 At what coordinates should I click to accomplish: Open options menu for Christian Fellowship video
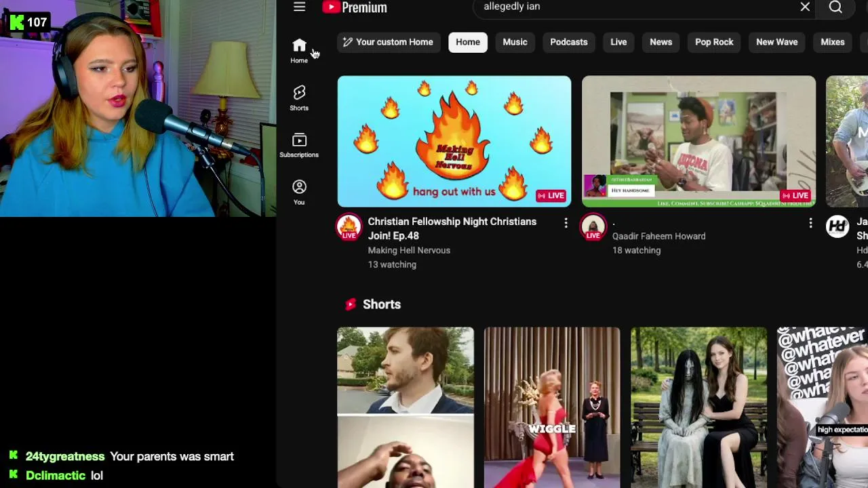(x=566, y=223)
